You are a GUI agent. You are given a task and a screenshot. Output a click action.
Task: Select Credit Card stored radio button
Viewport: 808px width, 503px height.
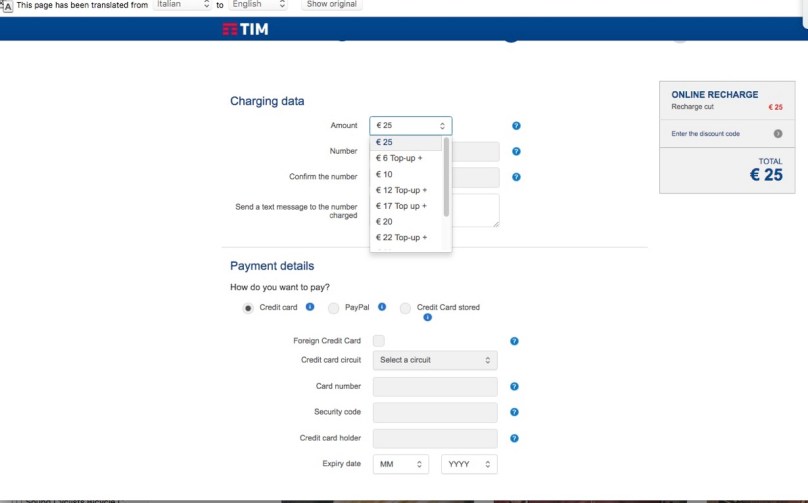tap(406, 308)
